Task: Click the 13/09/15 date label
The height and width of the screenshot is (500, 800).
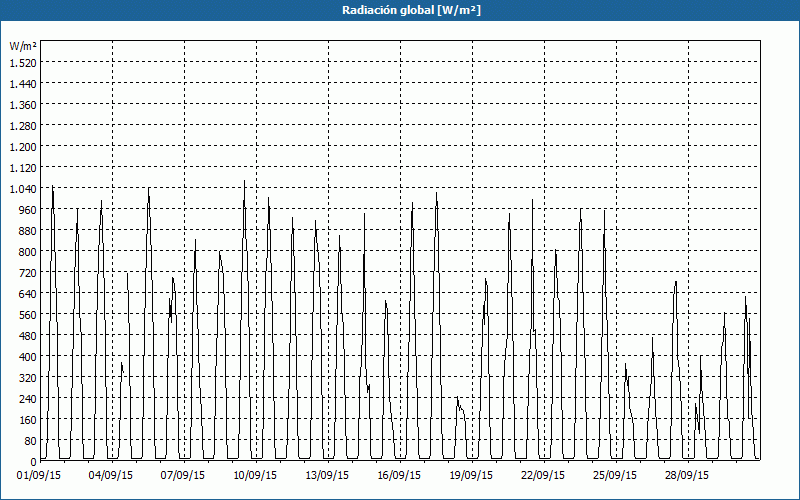Action: click(327, 476)
